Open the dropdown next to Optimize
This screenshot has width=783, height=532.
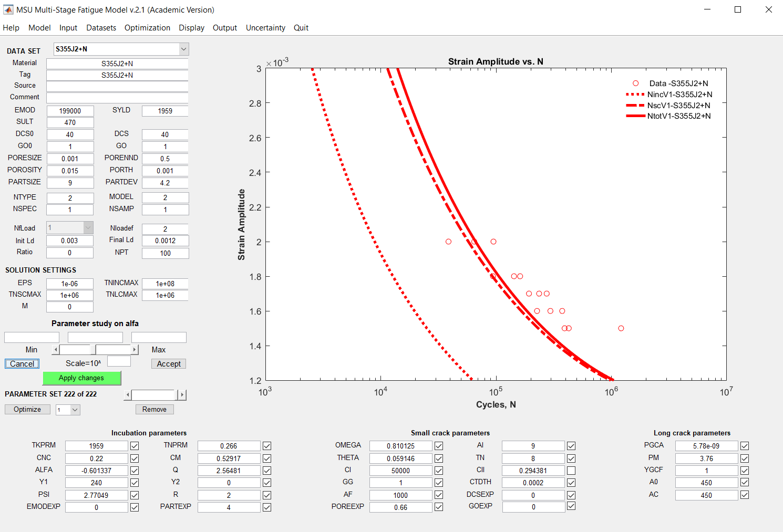point(75,410)
